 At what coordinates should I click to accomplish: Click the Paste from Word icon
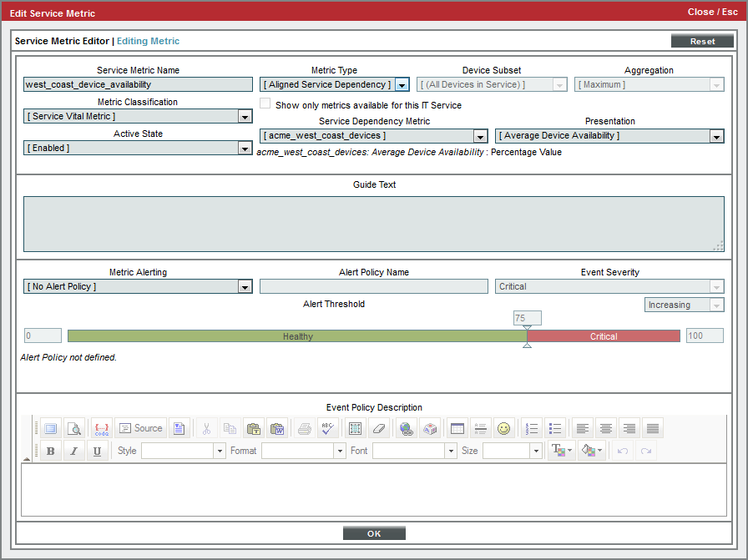tap(276, 427)
